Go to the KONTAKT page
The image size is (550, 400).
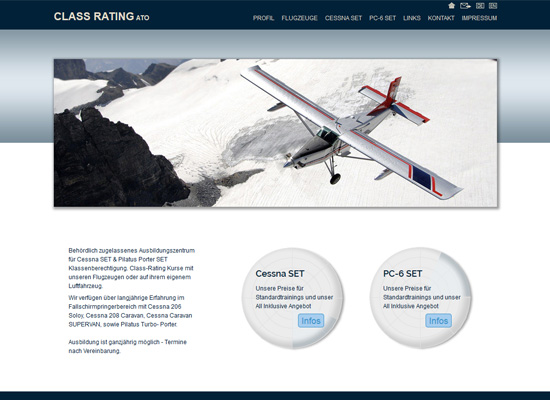click(x=441, y=18)
